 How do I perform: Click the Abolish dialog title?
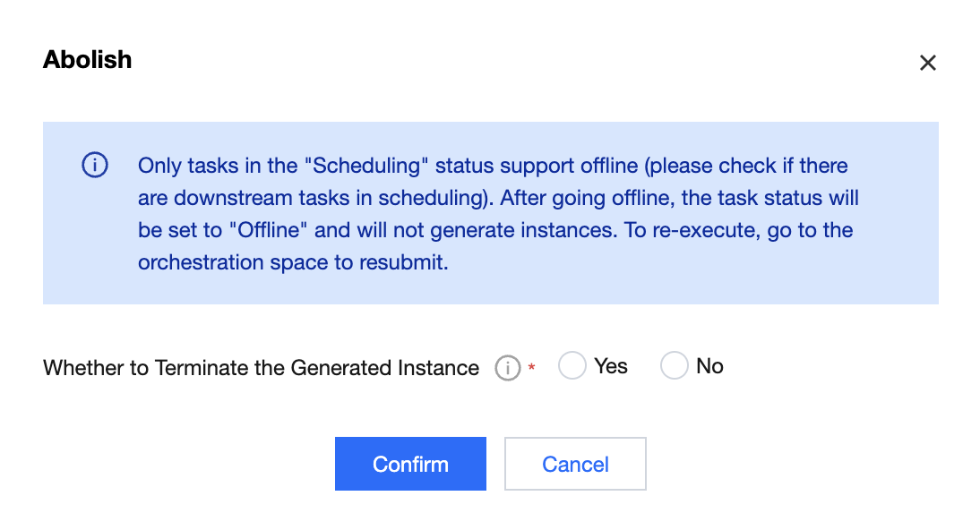tap(88, 60)
